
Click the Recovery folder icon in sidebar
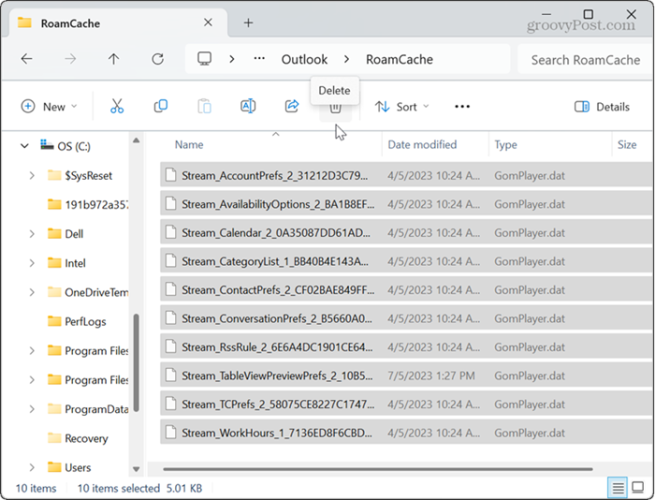(x=54, y=438)
